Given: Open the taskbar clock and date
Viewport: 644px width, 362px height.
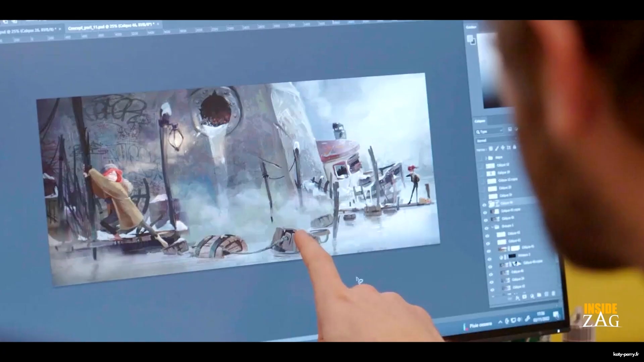Looking at the screenshot, I should tap(541, 316).
